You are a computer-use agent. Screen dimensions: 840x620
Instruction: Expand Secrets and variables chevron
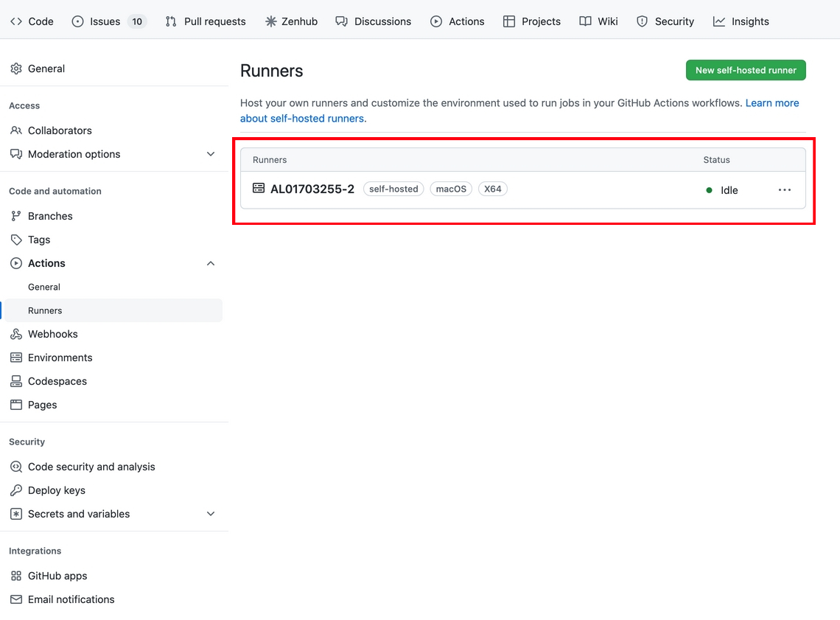[211, 514]
